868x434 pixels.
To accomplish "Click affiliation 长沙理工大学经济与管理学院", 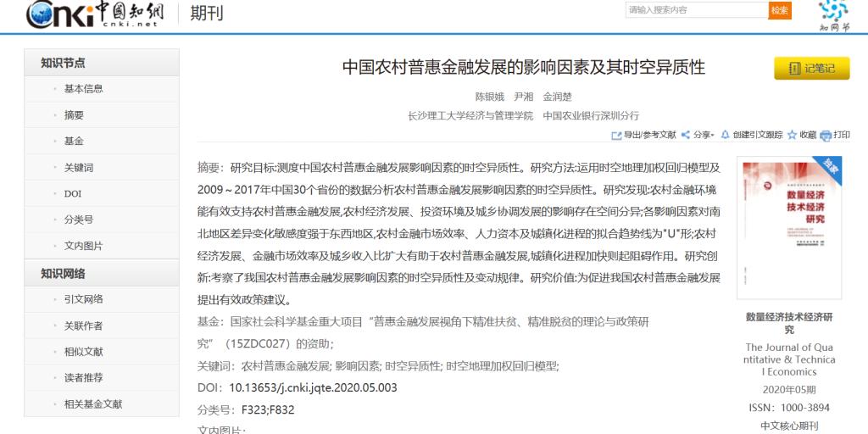I will pos(470,115).
